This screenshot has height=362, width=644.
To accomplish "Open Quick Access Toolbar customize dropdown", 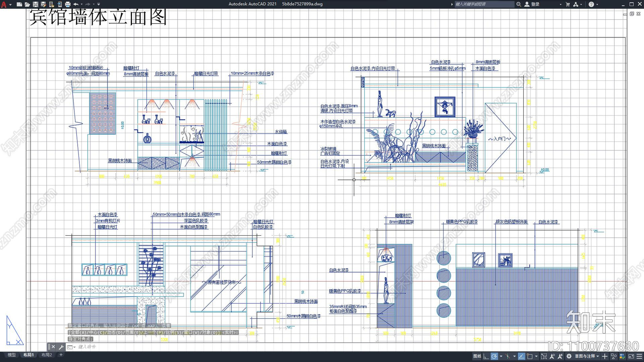I will pos(99,4).
